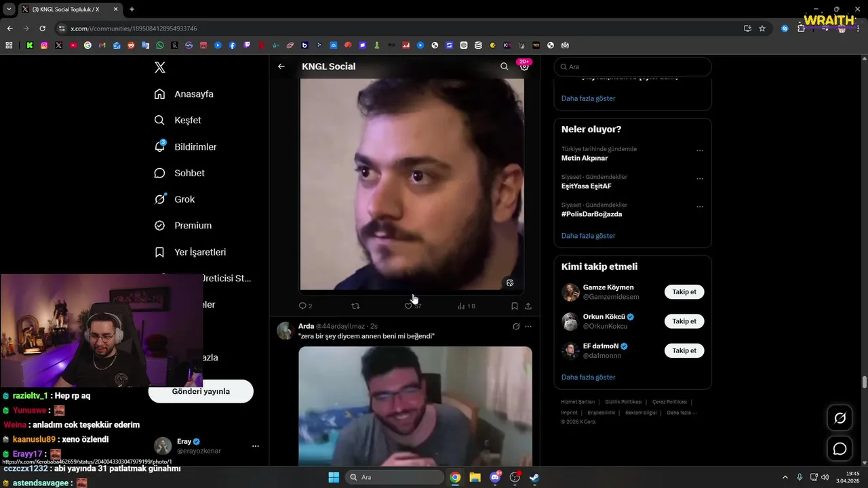Open floating chat messages button
The width and height of the screenshot is (868, 488).
click(840, 449)
